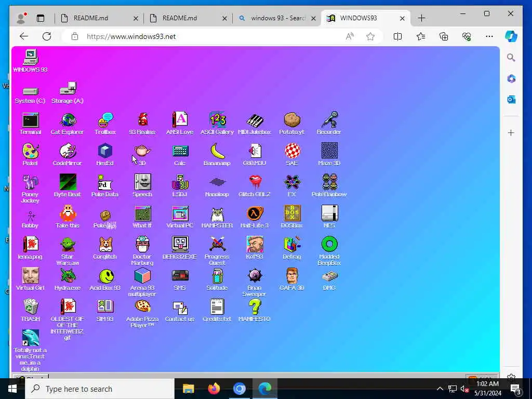Select the Potato.yt icon
Image resolution: width=532 pixels, height=399 pixels.
(292, 124)
